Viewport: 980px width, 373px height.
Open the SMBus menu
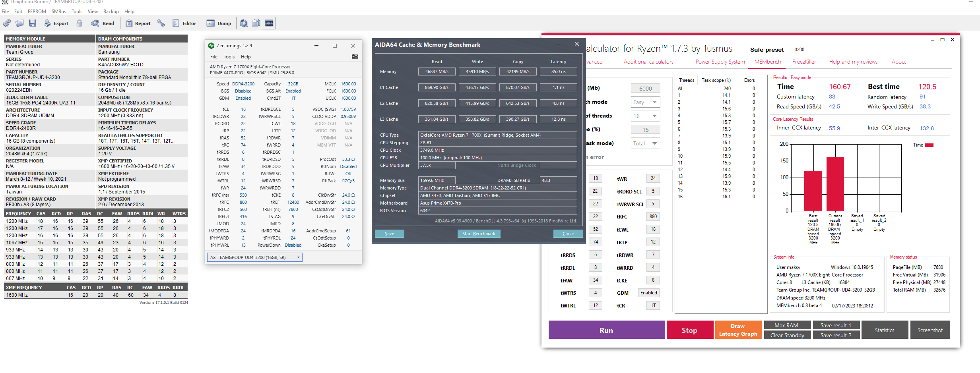pyautogui.click(x=59, y=12)
